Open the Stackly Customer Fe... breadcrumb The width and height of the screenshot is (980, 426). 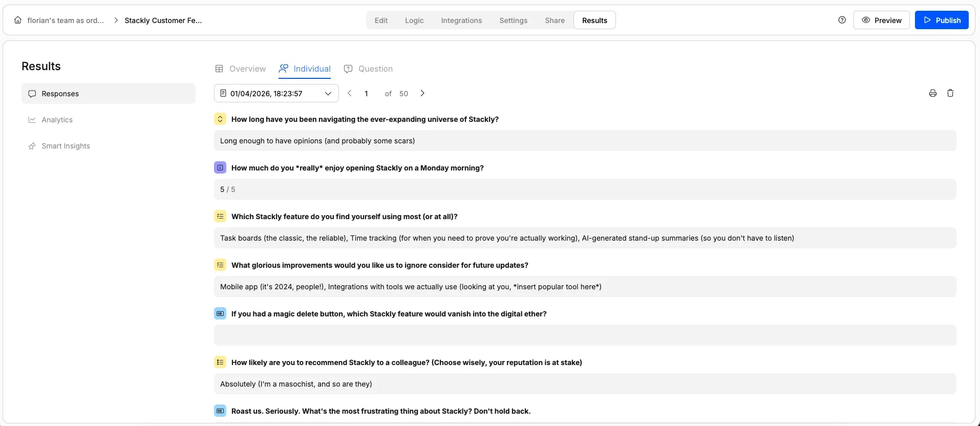point(163,20)
